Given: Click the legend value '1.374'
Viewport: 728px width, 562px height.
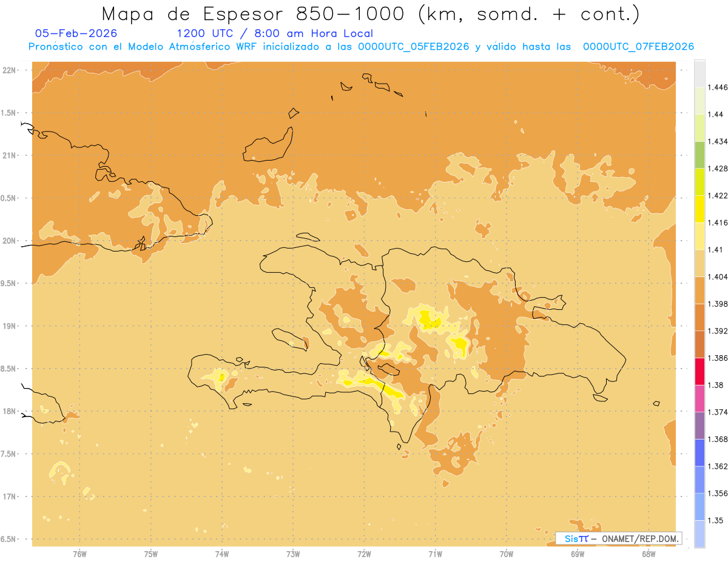Looking at the screenshot, I should pos(718,412).
